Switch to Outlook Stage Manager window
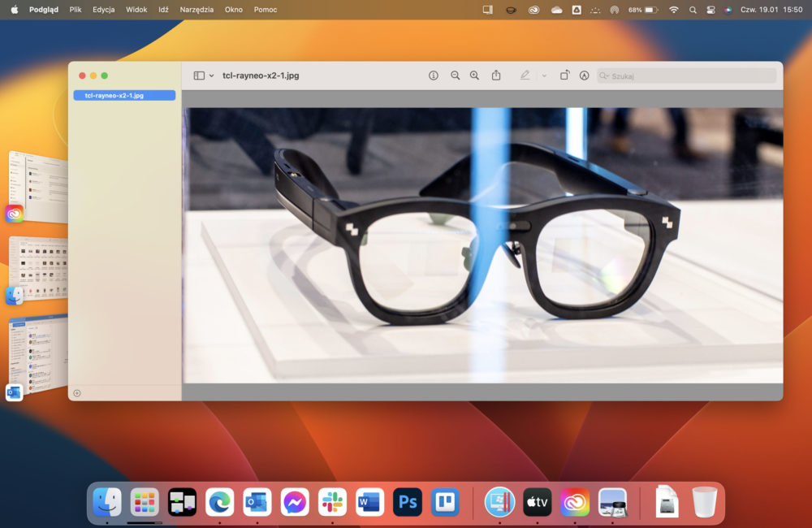812x528 pixels. [39, 355]
